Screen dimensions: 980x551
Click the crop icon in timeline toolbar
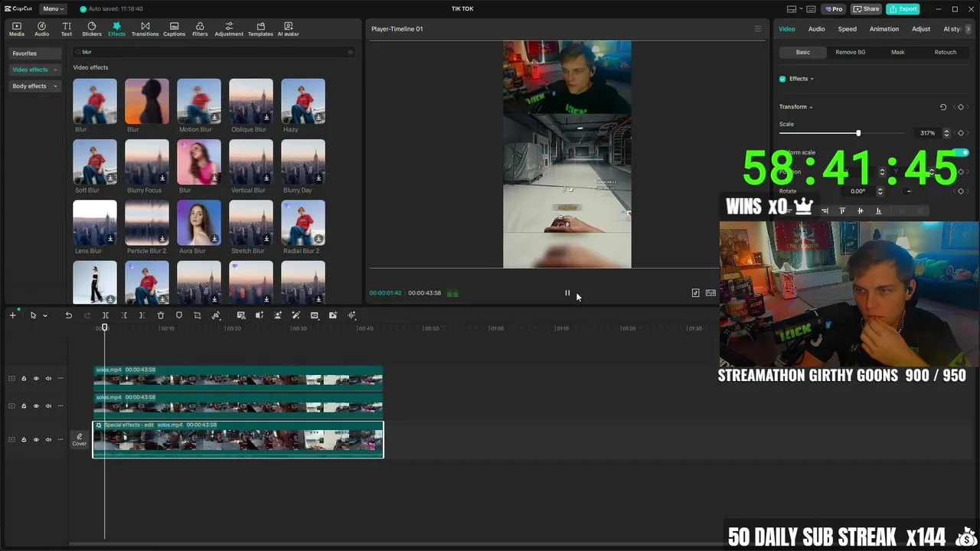[198, 315]
